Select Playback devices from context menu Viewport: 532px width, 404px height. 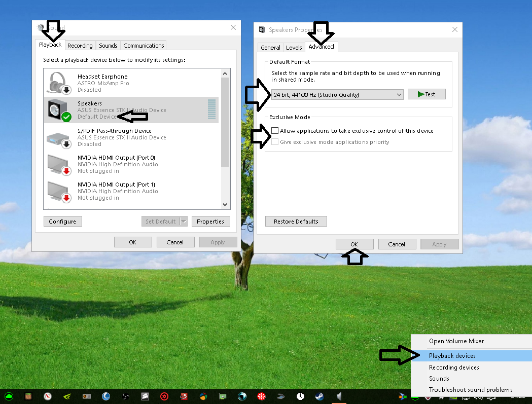(452, 356)
